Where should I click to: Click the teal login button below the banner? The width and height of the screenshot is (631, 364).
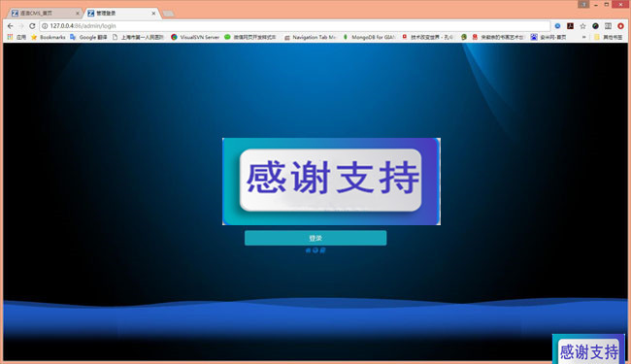(315, 238)
